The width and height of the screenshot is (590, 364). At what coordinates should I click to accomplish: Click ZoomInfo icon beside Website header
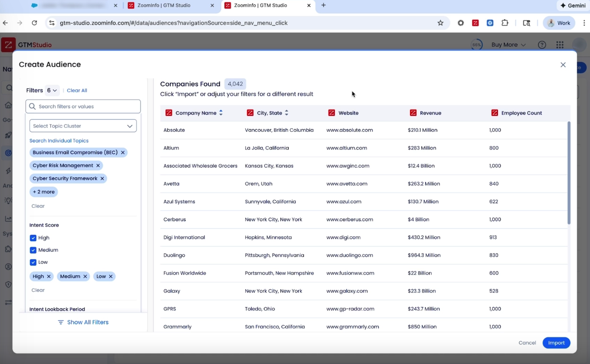[x=332, y=113]
